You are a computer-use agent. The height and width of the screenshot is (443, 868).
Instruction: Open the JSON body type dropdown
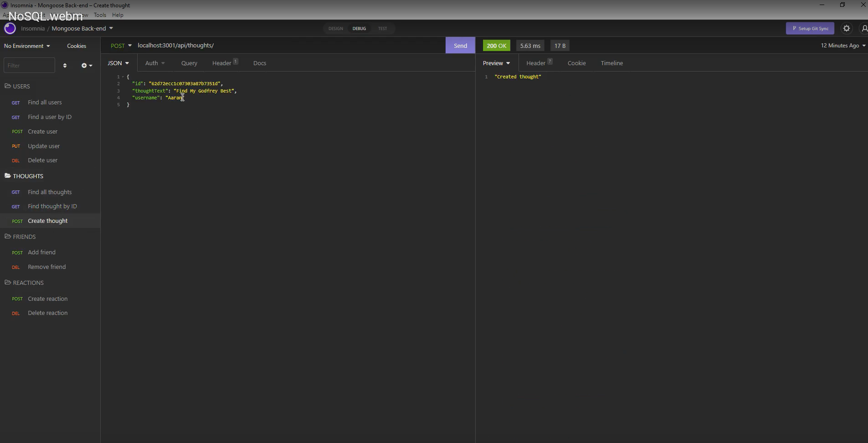[118, 63]
